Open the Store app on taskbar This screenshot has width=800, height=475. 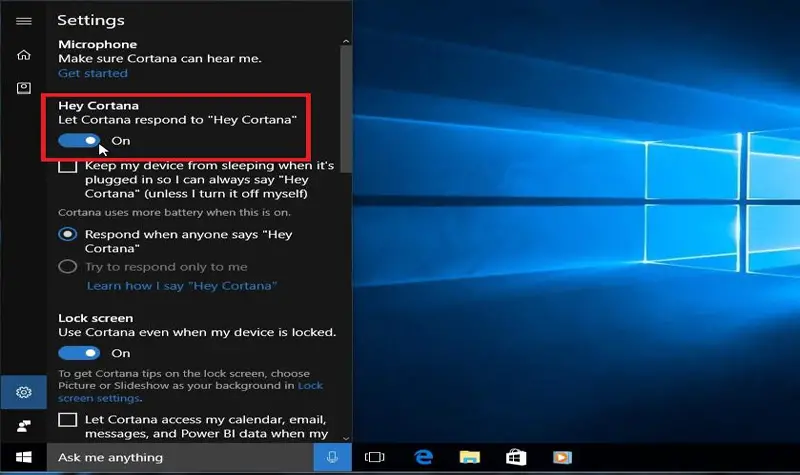tap(516, 457)
